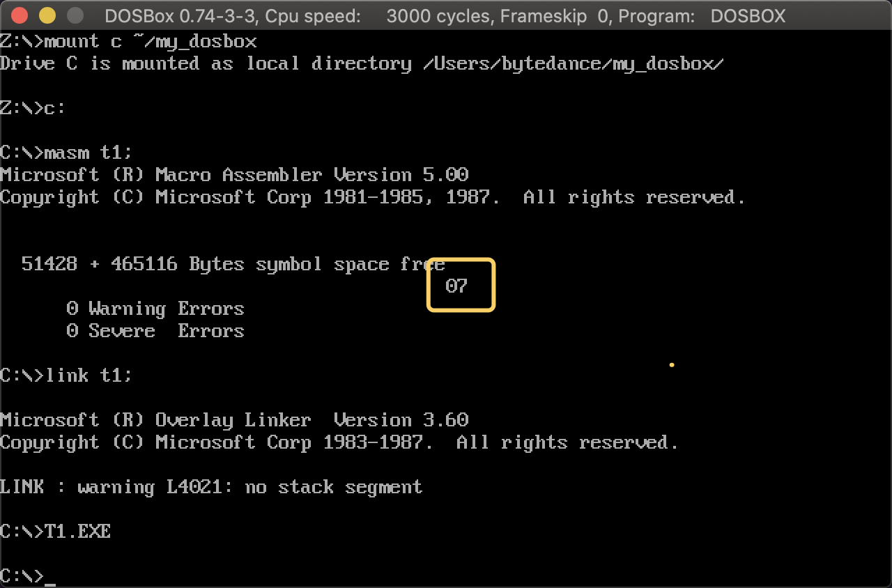Image resolution: width=892 pixels, height=588 pixels.
Task: Click the Copyright 1983-1987 linker line
Action: tap(339, 442)
